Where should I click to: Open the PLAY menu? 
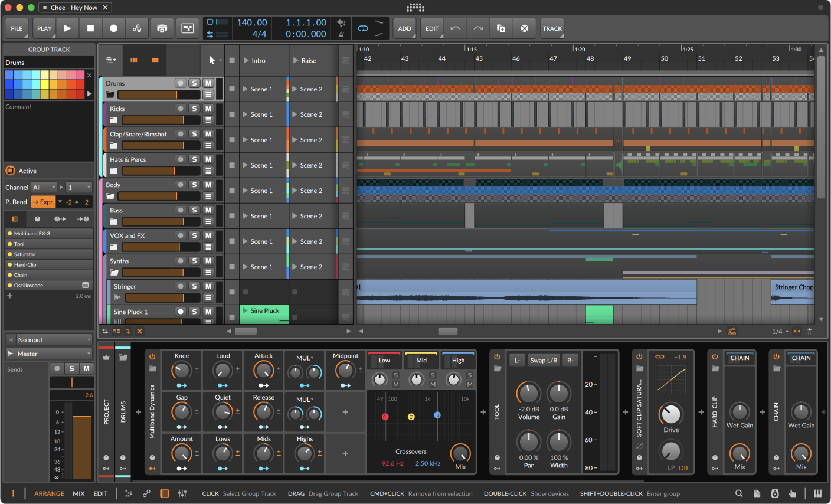click(x=44, y=28)
